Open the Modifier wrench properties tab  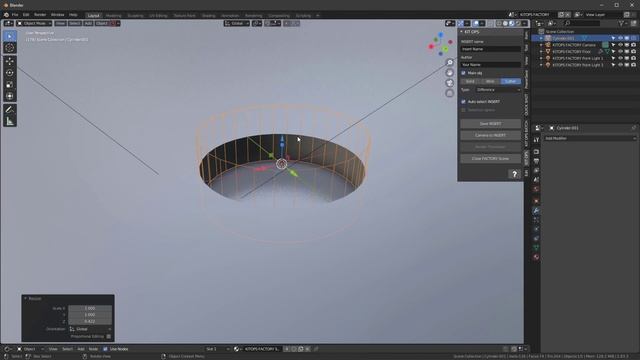(536, 211)
